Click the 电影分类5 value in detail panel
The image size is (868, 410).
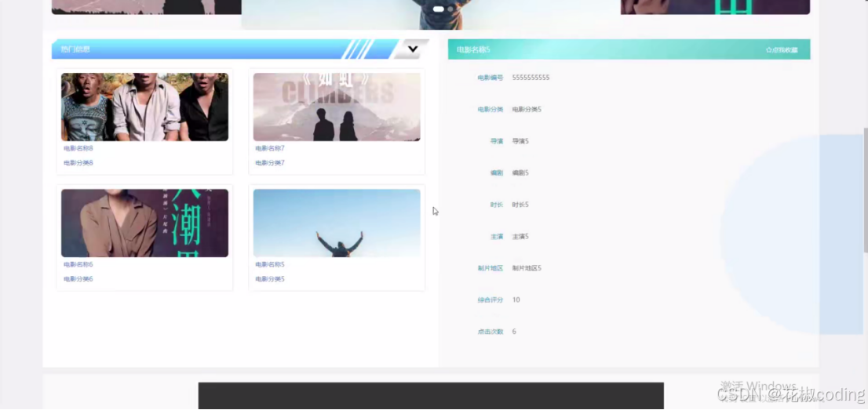[x=527, y=110]
